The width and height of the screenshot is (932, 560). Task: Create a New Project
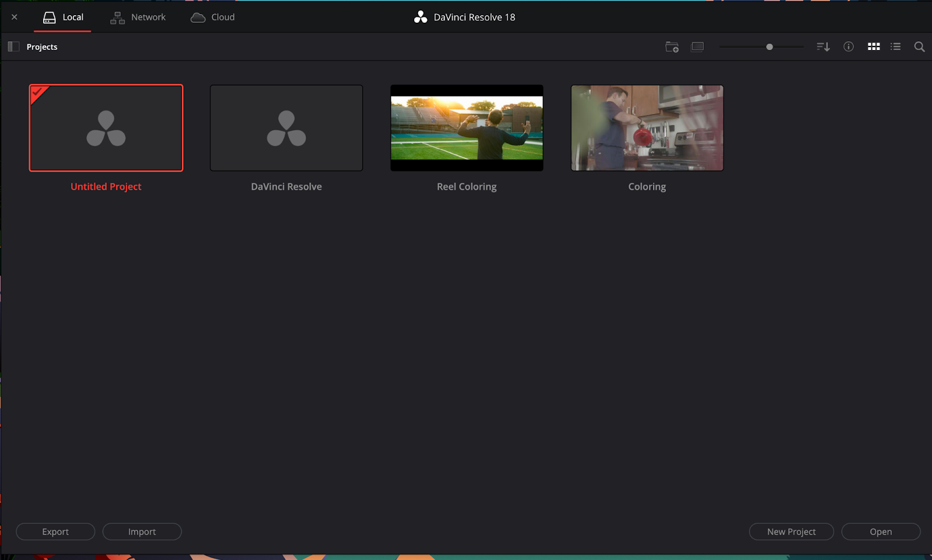tap(791, 531)
